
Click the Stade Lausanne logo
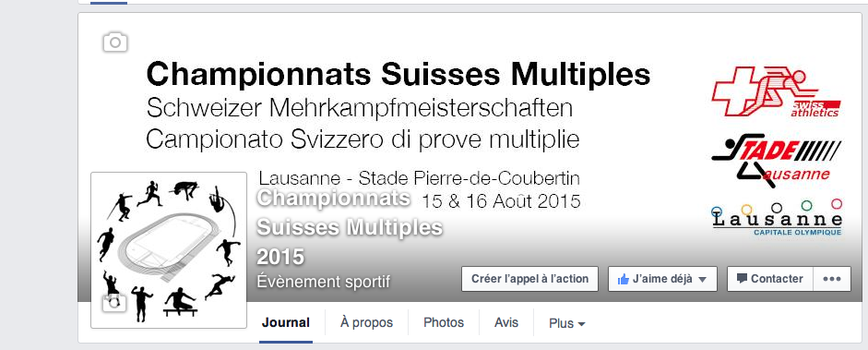(776, 161)
